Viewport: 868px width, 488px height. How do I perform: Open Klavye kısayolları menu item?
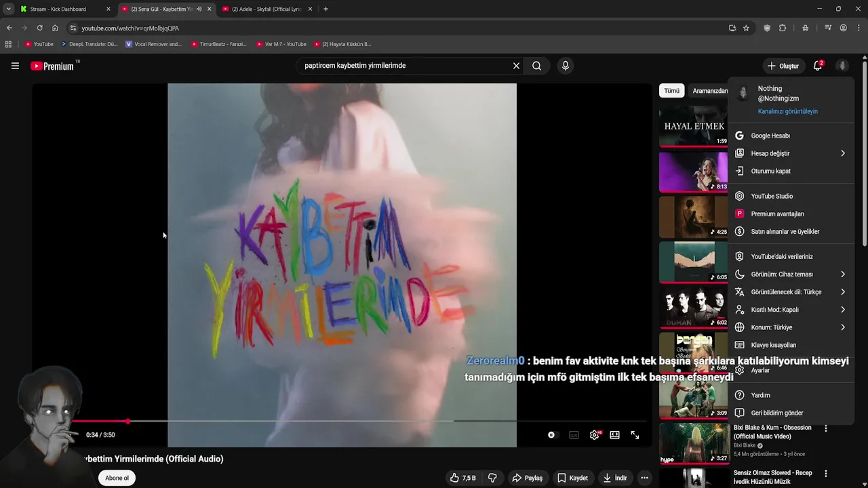(x=791, y=345)
